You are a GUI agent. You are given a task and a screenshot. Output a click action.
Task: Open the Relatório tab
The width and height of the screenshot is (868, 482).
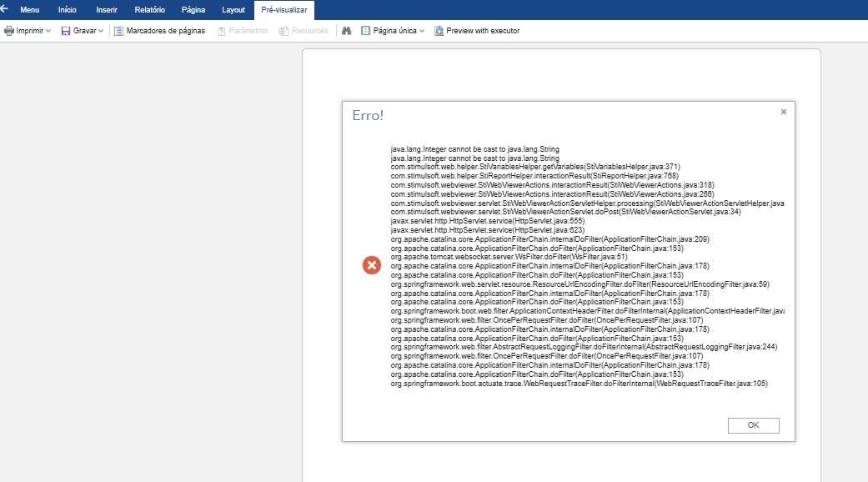tap(149, 10)
